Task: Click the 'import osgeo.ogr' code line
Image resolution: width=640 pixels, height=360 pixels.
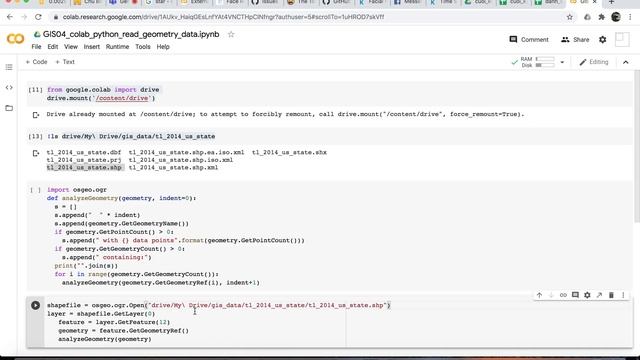Action: coord(77,190)
